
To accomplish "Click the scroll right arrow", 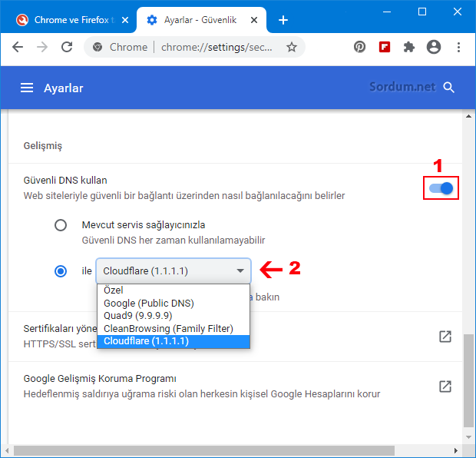I will pyautogui.click(x=456, y=450).
